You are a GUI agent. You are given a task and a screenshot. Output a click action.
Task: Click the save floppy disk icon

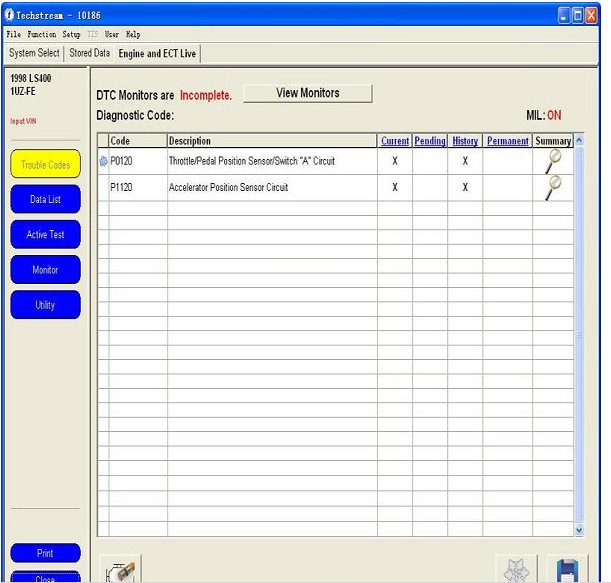[x=567, y=570]
